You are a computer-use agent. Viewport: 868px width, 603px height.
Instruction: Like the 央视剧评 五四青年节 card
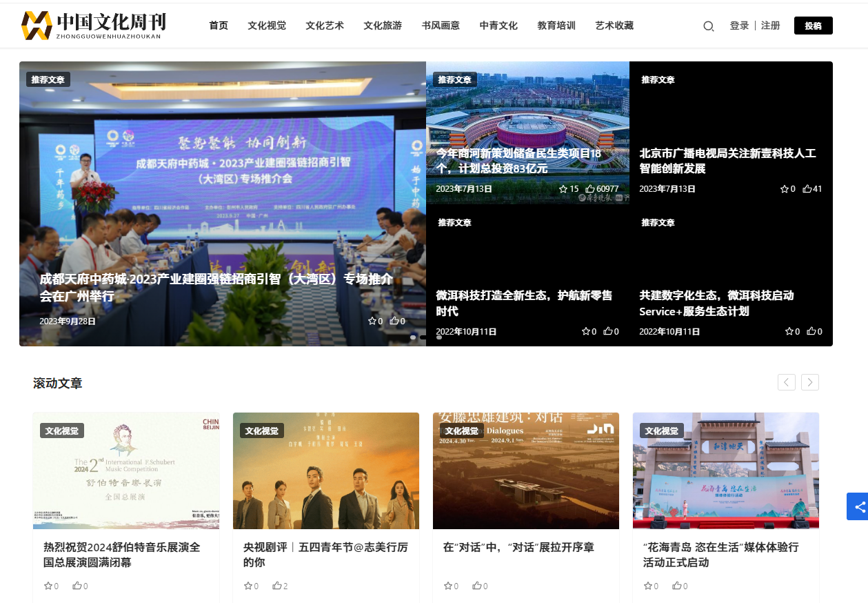point(276,586)
